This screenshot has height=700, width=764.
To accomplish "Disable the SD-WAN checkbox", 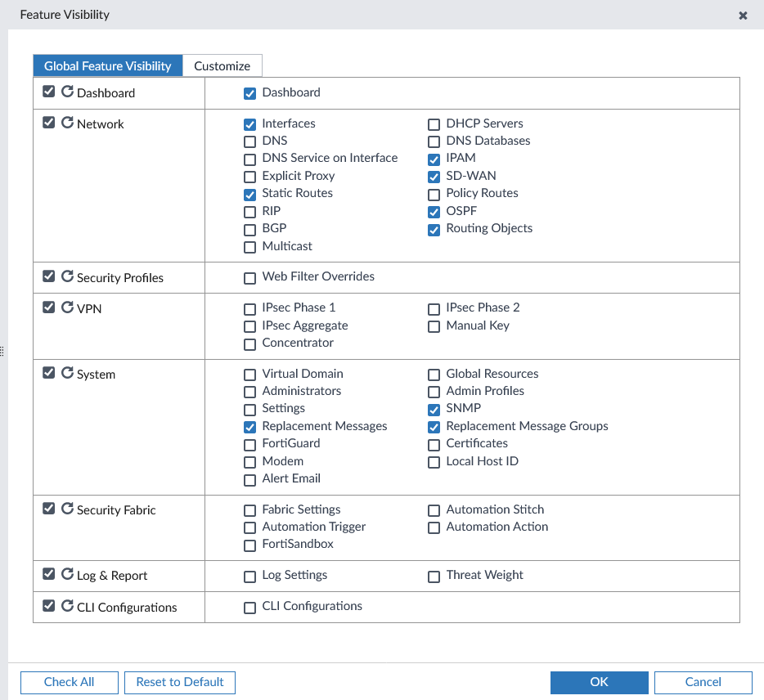I will pos(434,177).
